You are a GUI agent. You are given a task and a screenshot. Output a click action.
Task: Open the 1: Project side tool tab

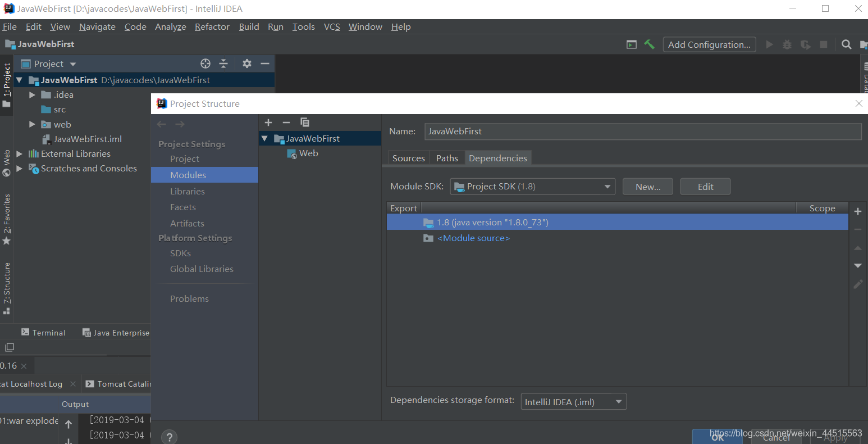click(7, 84)
